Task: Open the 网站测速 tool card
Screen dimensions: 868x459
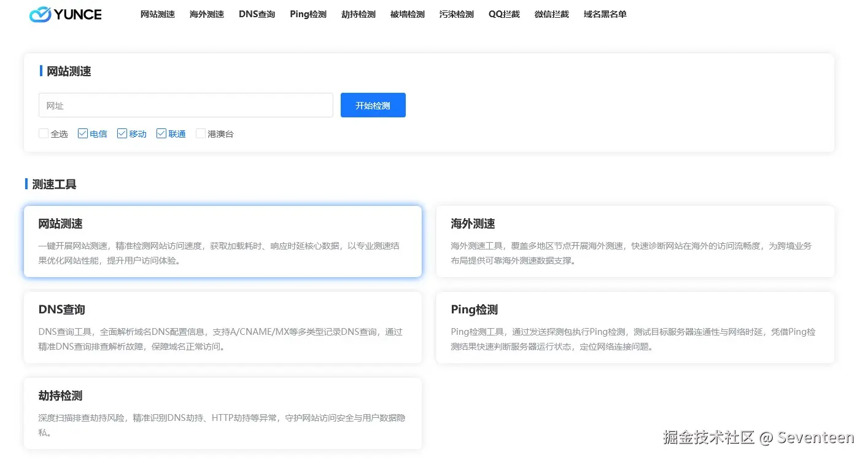Action: coord(223,241)
